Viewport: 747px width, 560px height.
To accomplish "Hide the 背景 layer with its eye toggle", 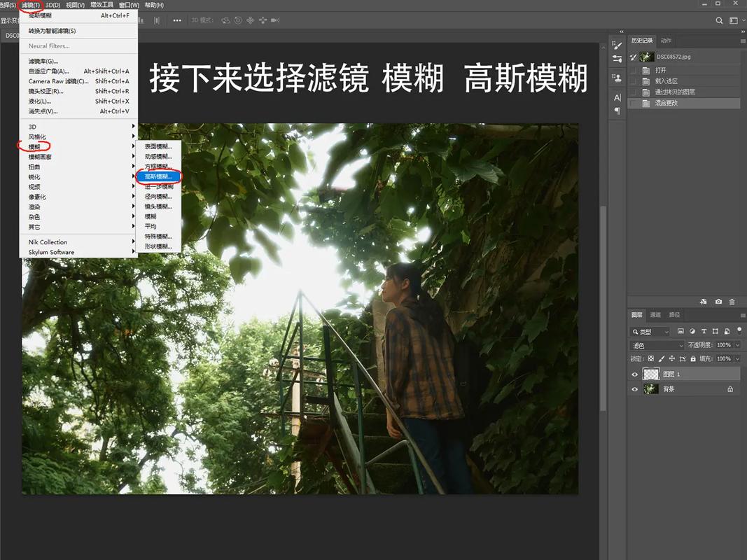I will point(634,389).
